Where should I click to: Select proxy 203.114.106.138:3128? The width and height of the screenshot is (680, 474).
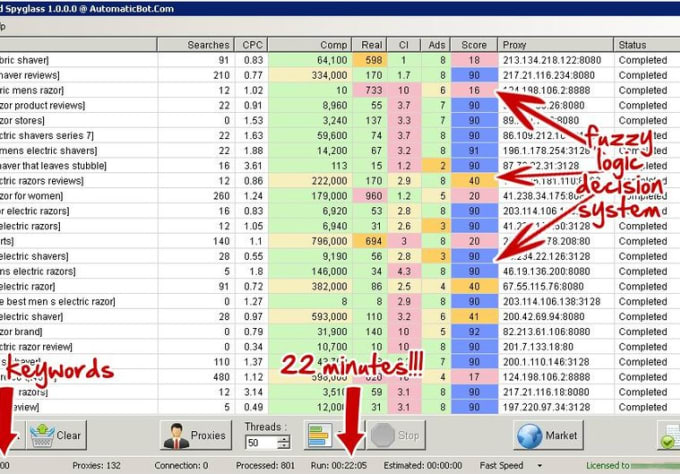(552, 301)
